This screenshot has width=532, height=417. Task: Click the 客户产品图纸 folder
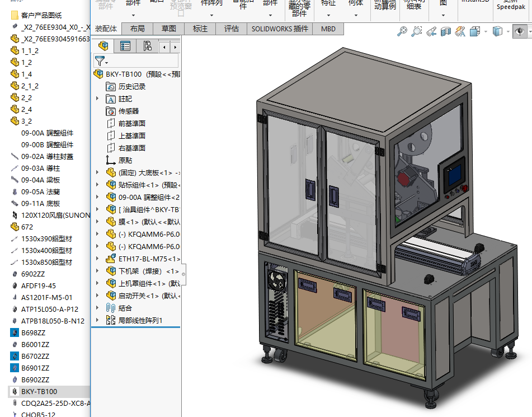tap(41, 15)
